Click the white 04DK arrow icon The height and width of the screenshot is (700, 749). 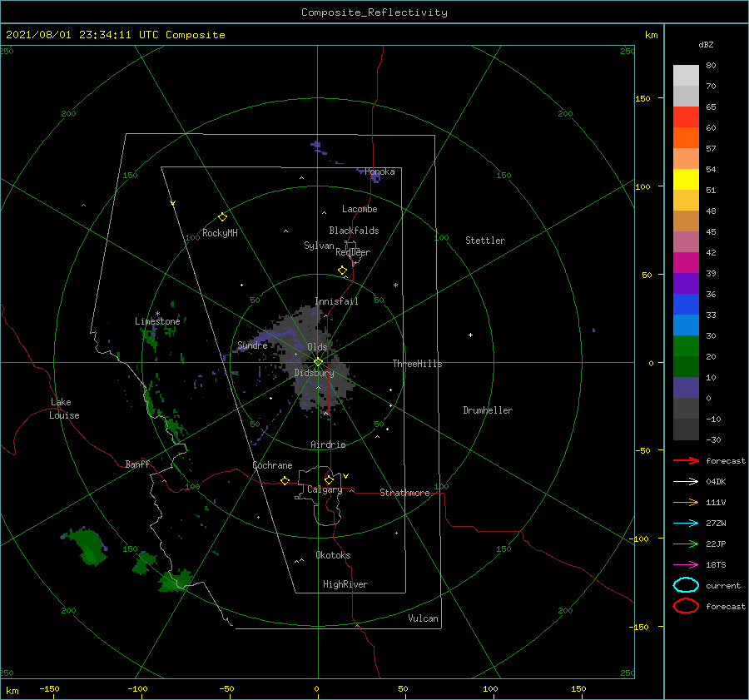[686, 481]
